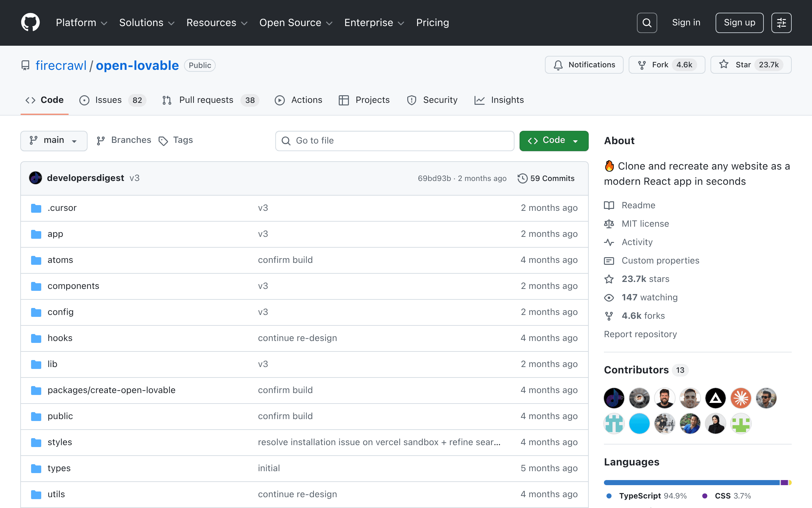Screen dimensions: 812x508
Task: Open the packages/create-open-lovable folder
Action: tap(111, 391)
